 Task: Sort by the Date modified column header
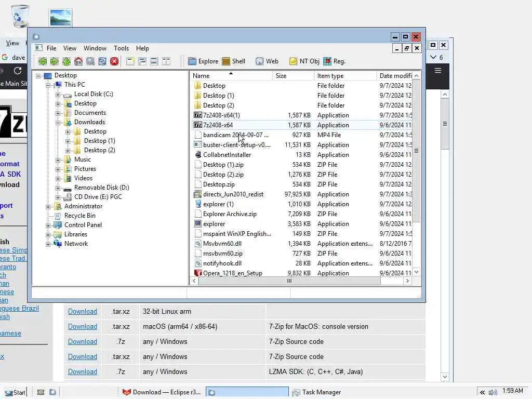click(395, 76)
